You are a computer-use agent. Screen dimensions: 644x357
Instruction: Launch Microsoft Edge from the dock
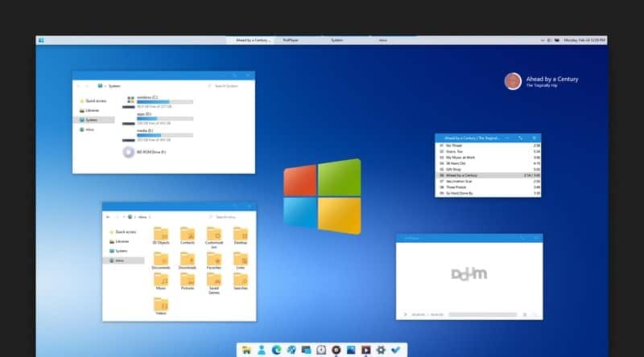tap(276, 350)
